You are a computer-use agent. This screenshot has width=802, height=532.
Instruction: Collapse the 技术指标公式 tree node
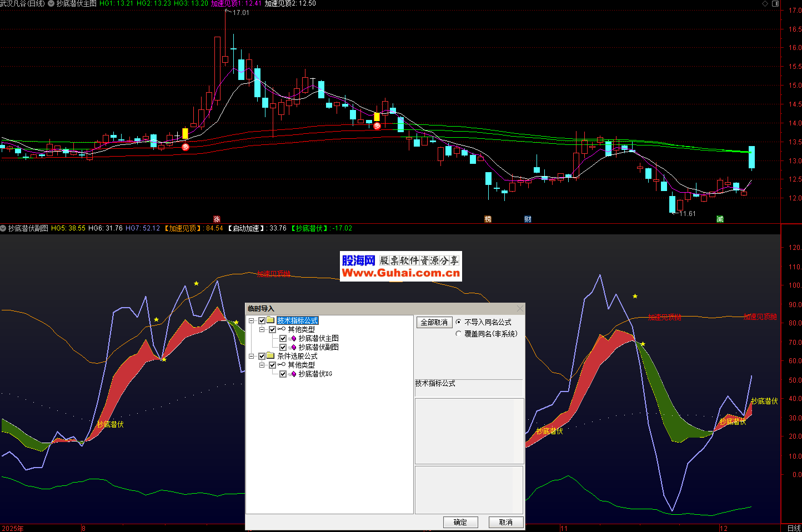pyautogui.click(x=252, y=321)
